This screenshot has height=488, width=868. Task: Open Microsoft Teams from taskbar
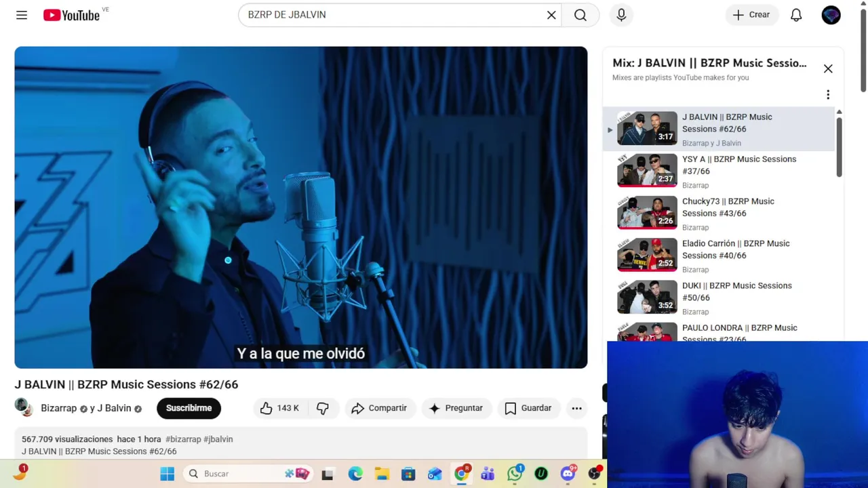click(488, 474)
